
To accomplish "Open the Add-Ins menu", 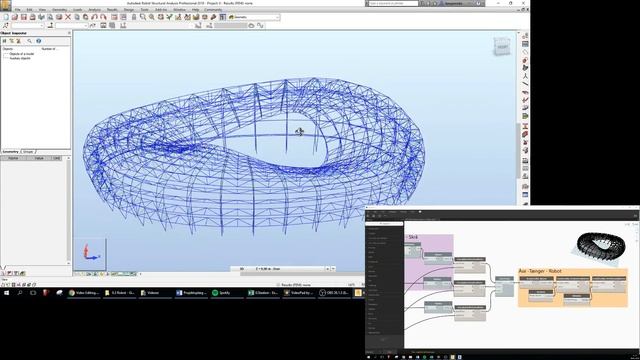I will [x=161, y=9].
